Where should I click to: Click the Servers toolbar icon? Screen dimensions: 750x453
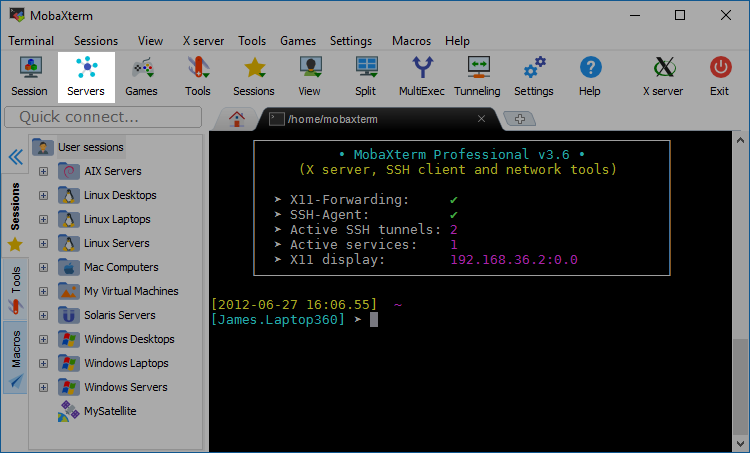point(86,76)
